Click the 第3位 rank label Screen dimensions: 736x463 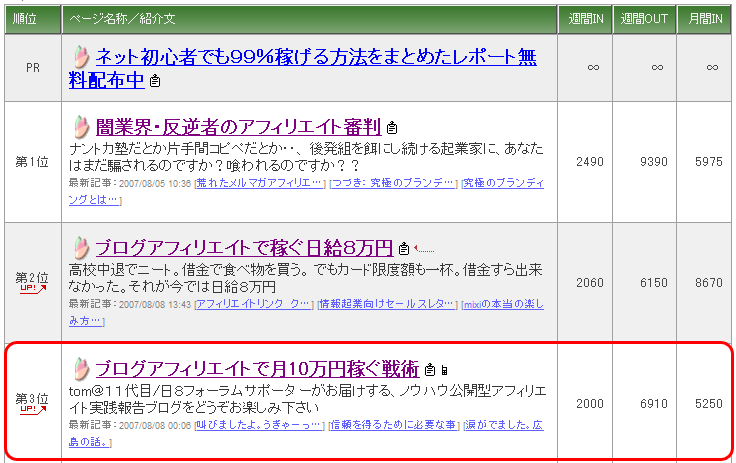[32, 398]
